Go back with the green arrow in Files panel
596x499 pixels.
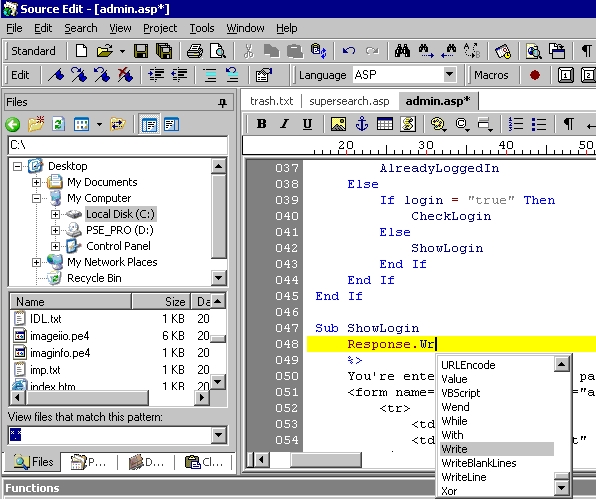coord(13,124)
